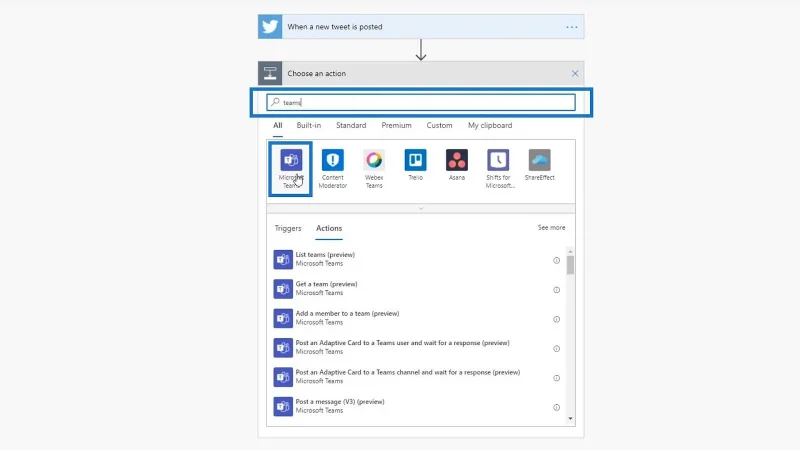
Task: Show info for Get a team action
Action: (x=557, y=290)
